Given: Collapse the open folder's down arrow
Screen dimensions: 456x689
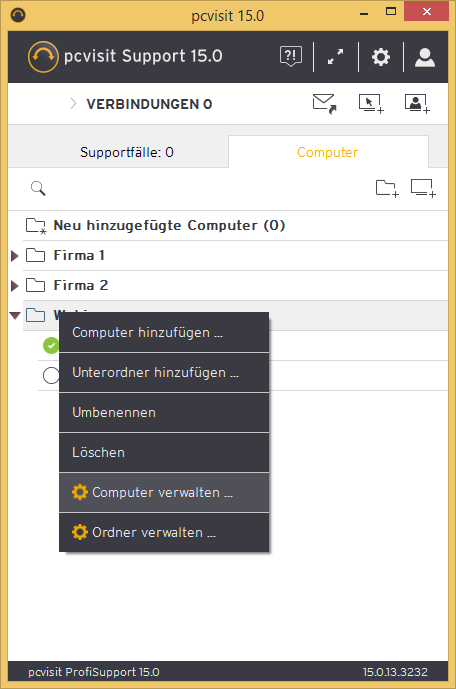Looking at the screenshot, I should tap(15, 315).
